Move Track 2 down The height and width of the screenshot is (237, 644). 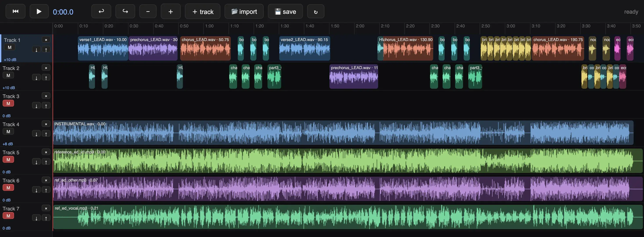(x=36, y=78)
